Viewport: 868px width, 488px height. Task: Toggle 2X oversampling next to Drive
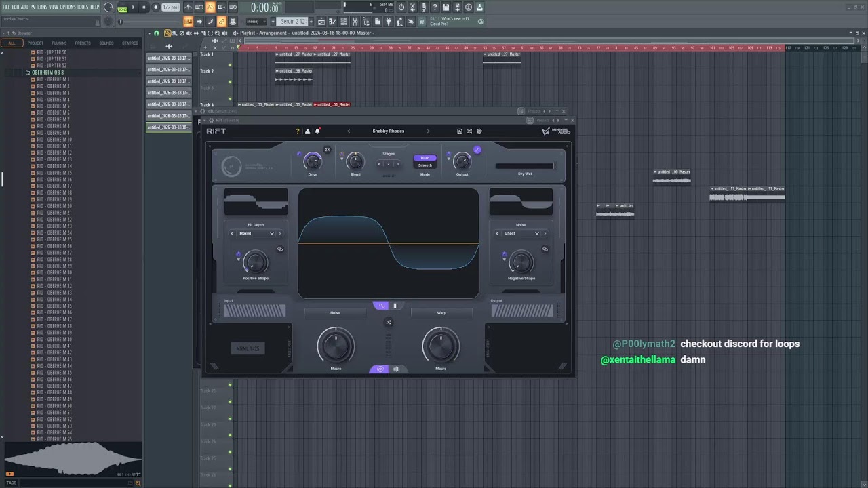pyautogui.click(x=327, y=150)
